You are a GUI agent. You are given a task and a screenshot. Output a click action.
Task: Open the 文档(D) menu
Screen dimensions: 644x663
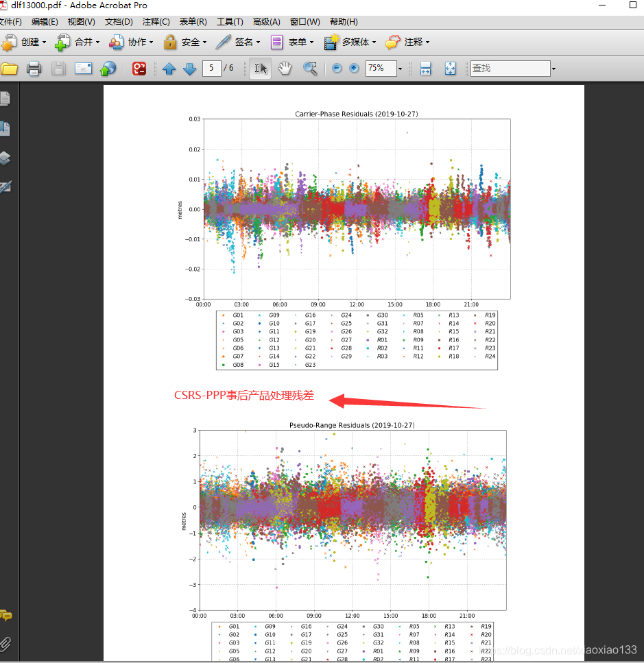119,21
